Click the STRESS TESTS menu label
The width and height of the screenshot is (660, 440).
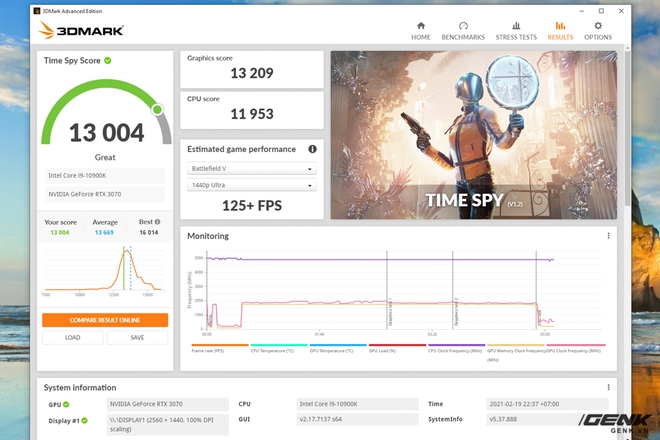tap(516, 37)
